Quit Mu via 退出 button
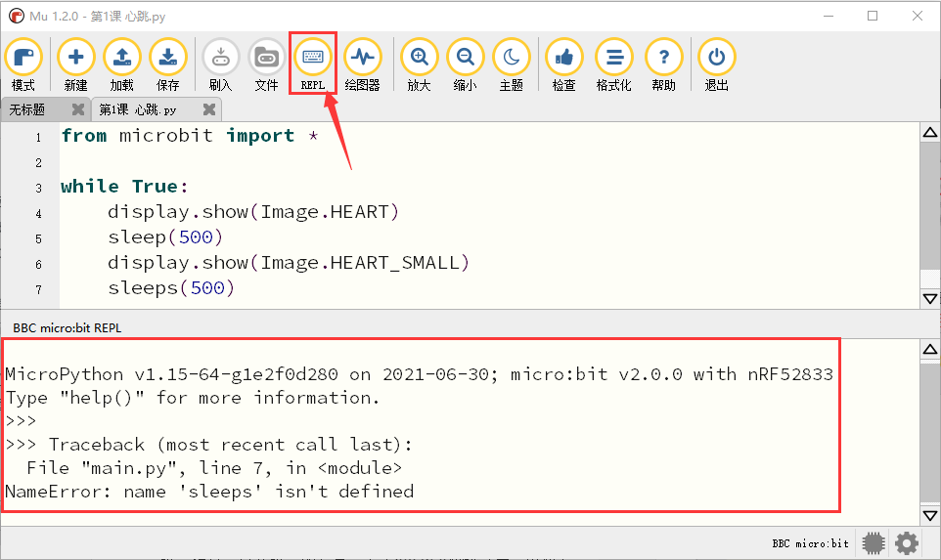 click(x=717, y=65)
